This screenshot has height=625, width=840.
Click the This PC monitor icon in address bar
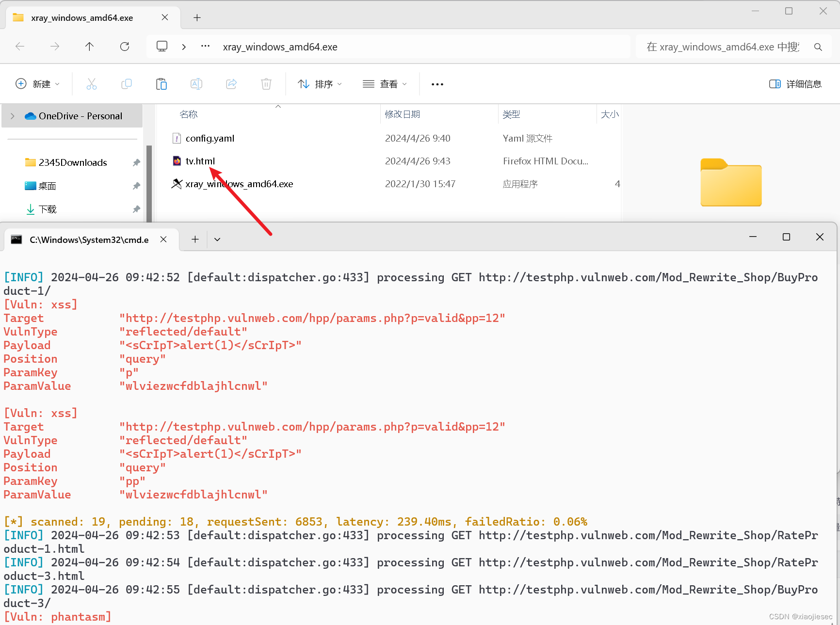coord(162,47)
